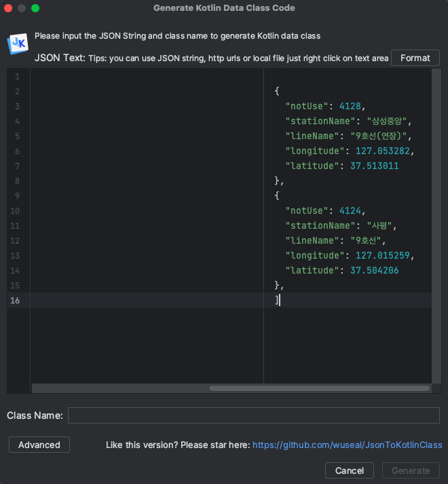This screenshot has width=448, height=484.
Task: Place cursor on "notUse": 4128 value
Action: click(x=350, y=106)
